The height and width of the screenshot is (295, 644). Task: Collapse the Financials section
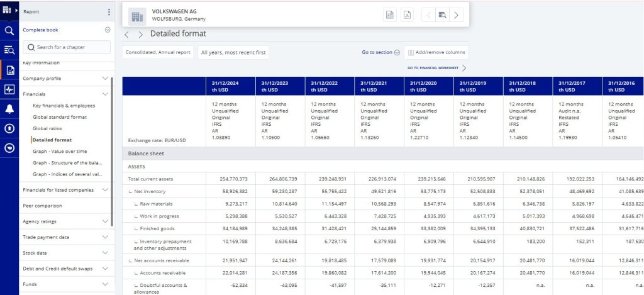[105, 94]
